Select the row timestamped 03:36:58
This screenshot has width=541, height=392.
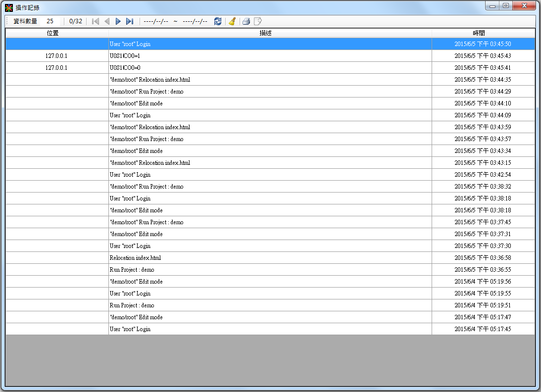[x=270, y=258]
